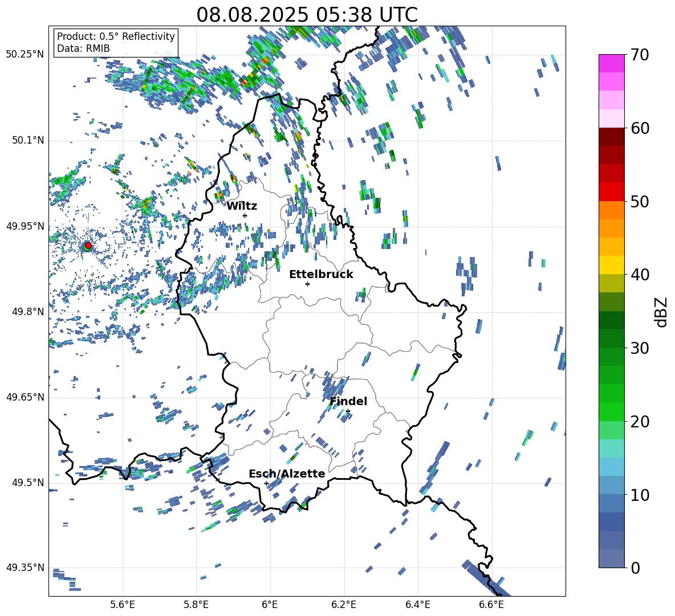Click the colorbar tick label 10
The image size is (675, 616).
[x=640, y=495]
